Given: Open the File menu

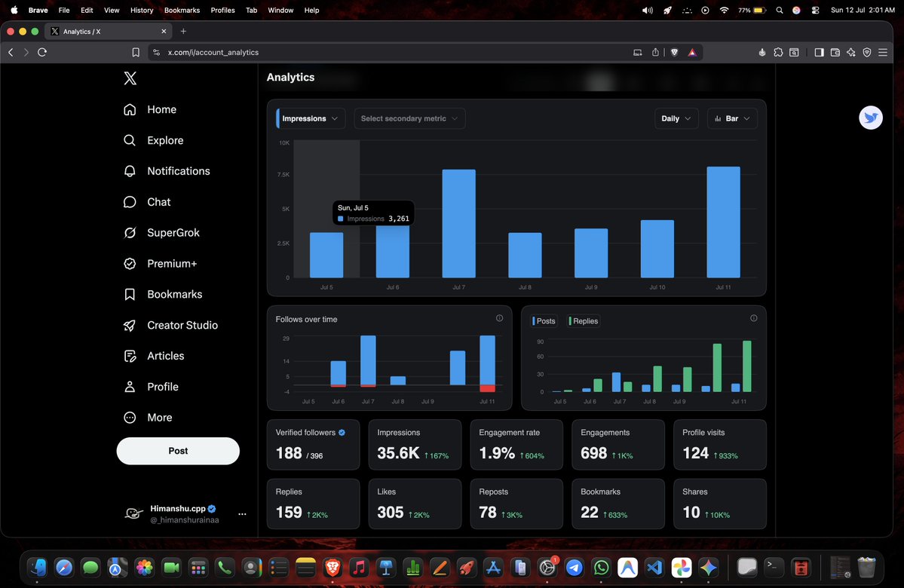Looking at the screenshot, I should tap(64, 11).
